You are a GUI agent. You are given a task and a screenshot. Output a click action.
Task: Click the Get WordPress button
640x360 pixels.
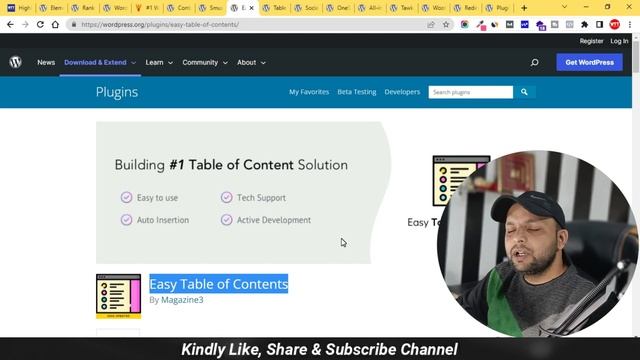click(589, 62)
